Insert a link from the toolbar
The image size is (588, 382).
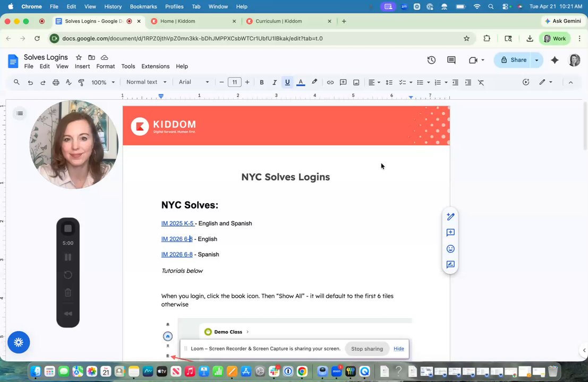click(x=330, y=82)
